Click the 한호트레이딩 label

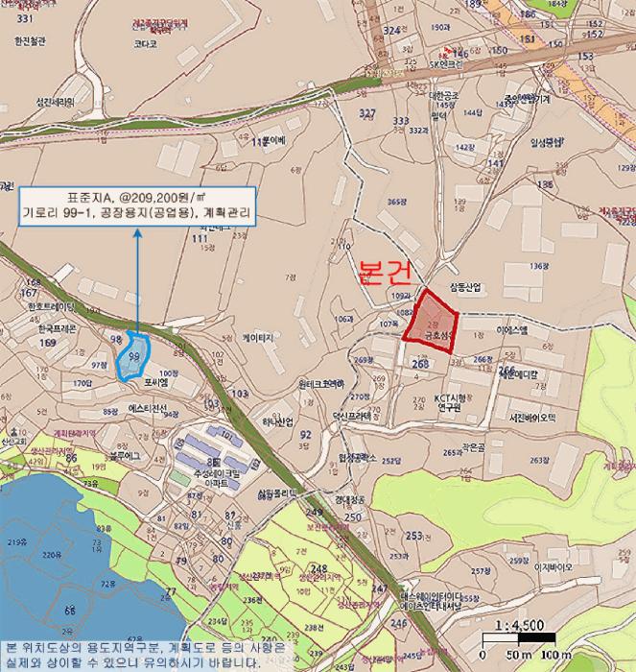52,307
